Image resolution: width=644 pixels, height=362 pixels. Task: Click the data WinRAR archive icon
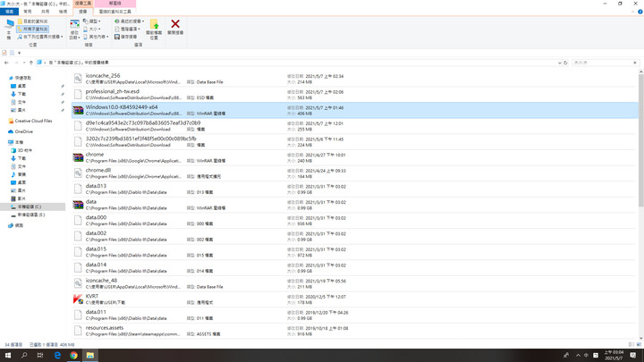coord(78,205)
